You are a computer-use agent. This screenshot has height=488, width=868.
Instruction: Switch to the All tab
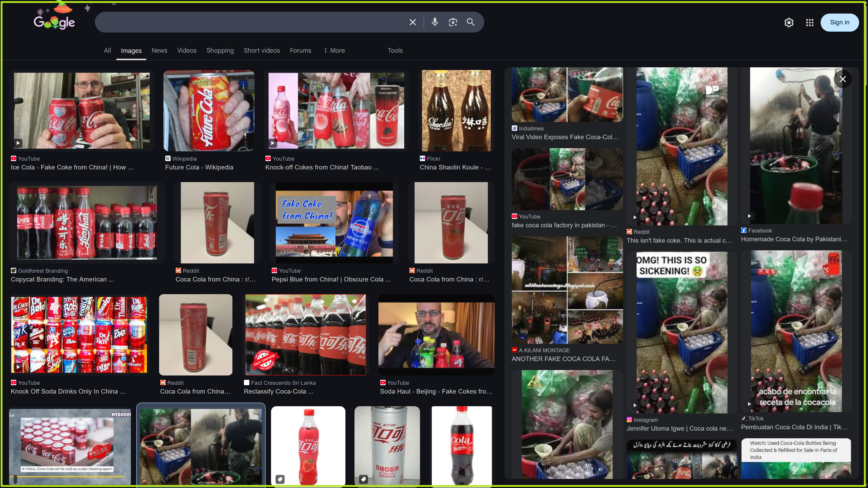point(108,51)
